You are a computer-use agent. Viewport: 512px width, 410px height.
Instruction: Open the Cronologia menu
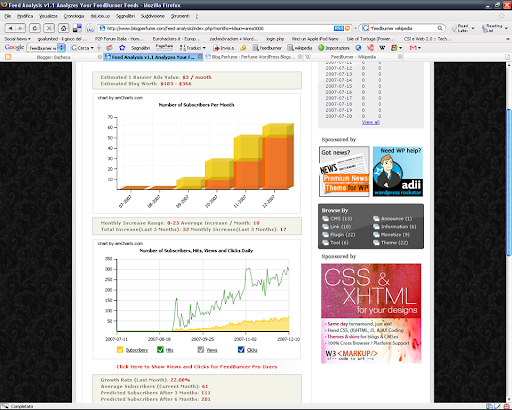[x=74, y=16]
